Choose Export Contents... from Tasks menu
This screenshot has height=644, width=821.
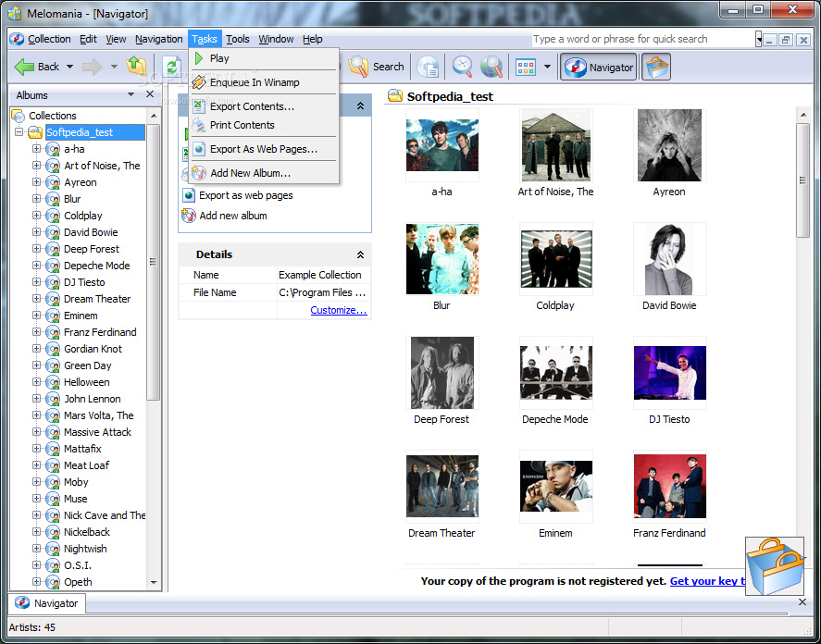[x=264, y=106]
